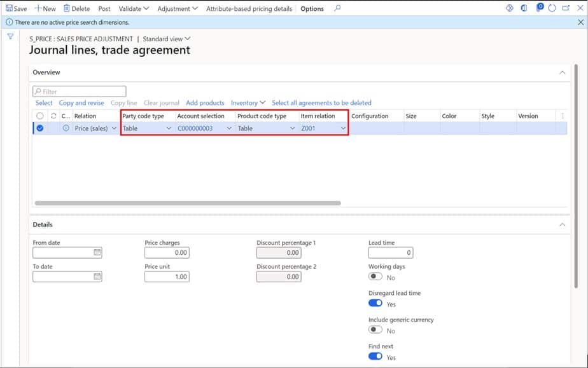Click Copy and revise

coord(81,102)
